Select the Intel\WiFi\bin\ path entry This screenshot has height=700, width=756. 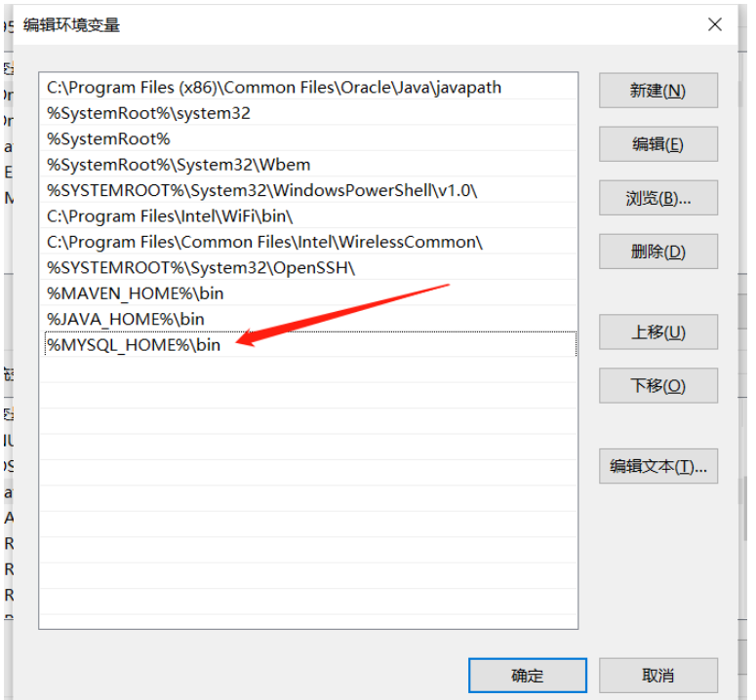pos(308,215)
